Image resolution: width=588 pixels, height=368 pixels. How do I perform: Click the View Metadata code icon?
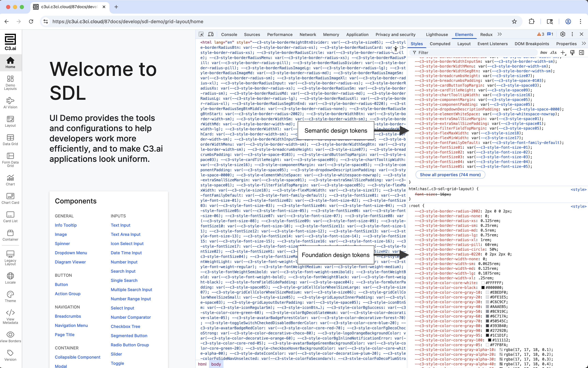coord(10,313)
